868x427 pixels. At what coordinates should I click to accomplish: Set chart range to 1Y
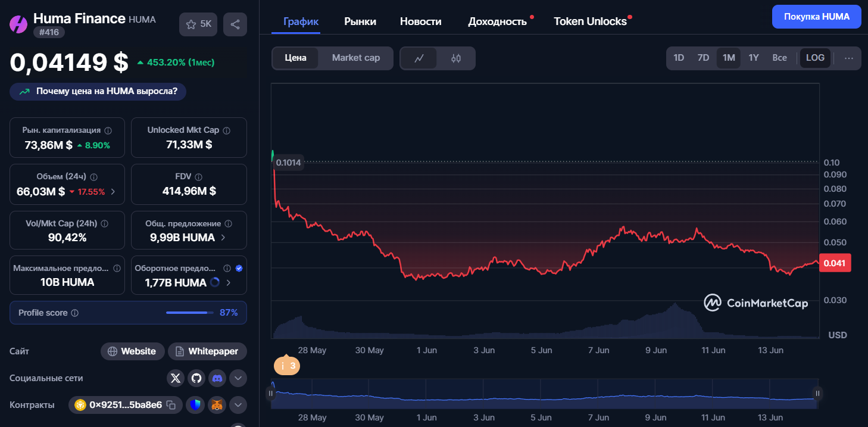(754, 58)
